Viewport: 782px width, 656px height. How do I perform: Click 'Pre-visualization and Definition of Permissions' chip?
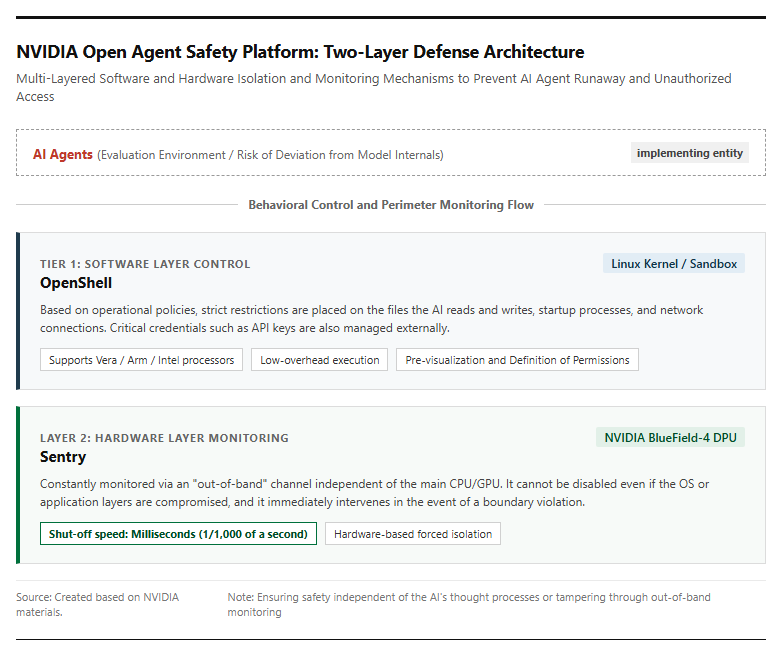517,360
